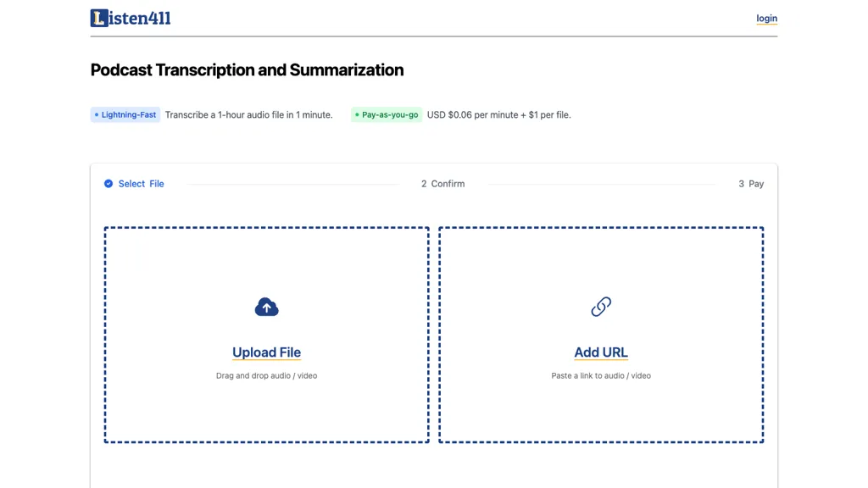Click the Pay-as-you-go badge
This screenshot has width=868, height=488.
387,115
